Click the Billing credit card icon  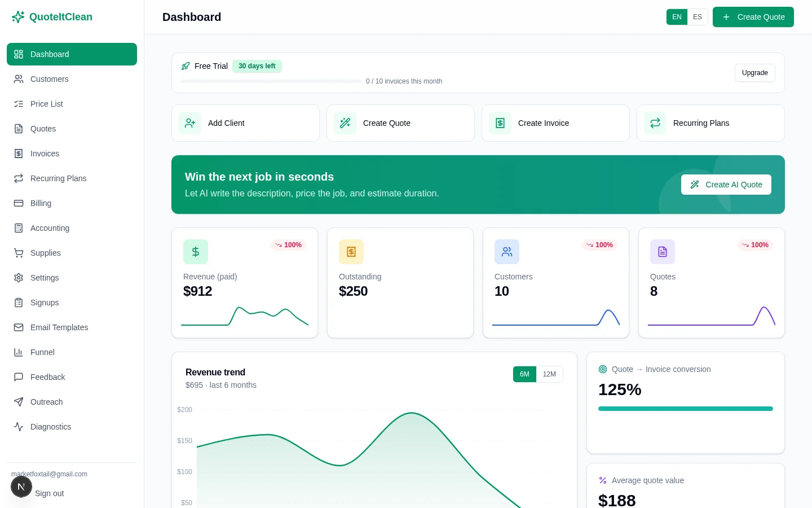19,203
